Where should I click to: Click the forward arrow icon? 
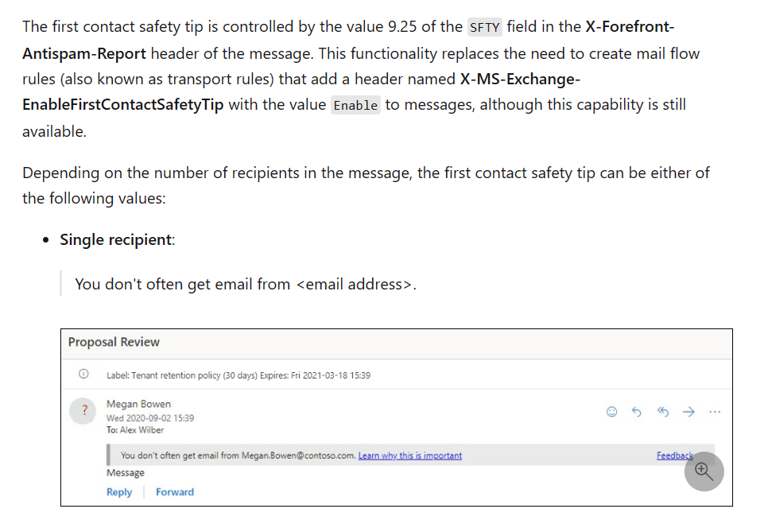[688, 412]
